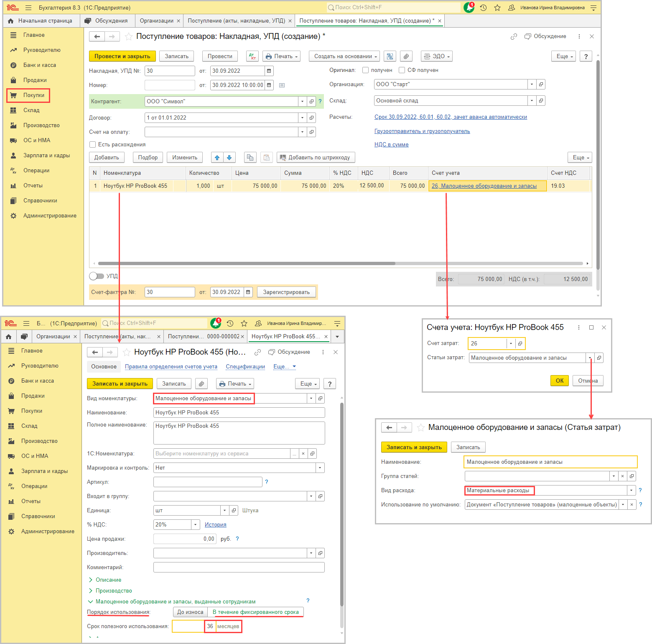Add document to favorites via title star

[129, 37]
